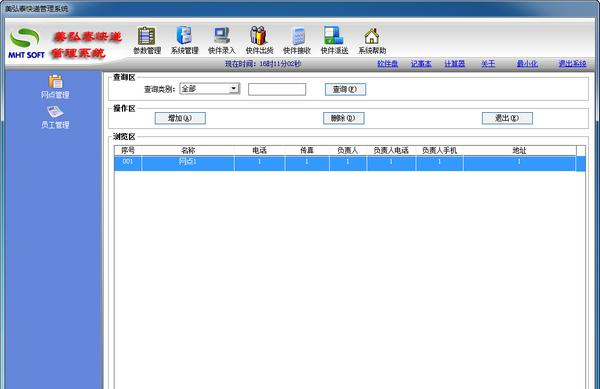Open the 记事本 link
The height and width of the screenshot is (389, 600).
[x=421, y=64]
